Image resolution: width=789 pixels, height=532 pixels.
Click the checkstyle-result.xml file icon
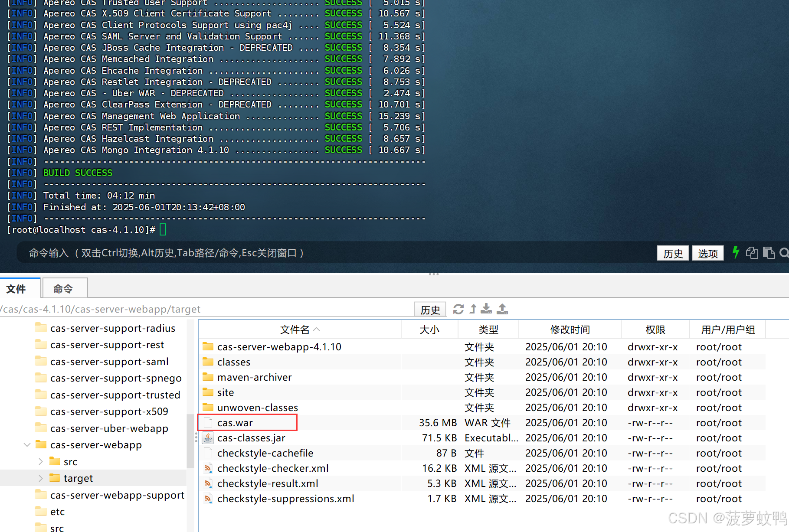[208, 483]
